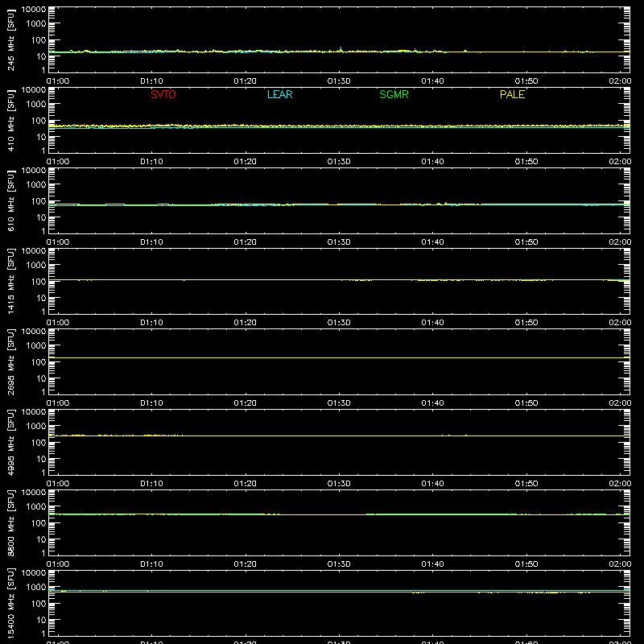Click 01:50 time label below 410 MHz plot
Screen dimensions: 644x644
526,162
